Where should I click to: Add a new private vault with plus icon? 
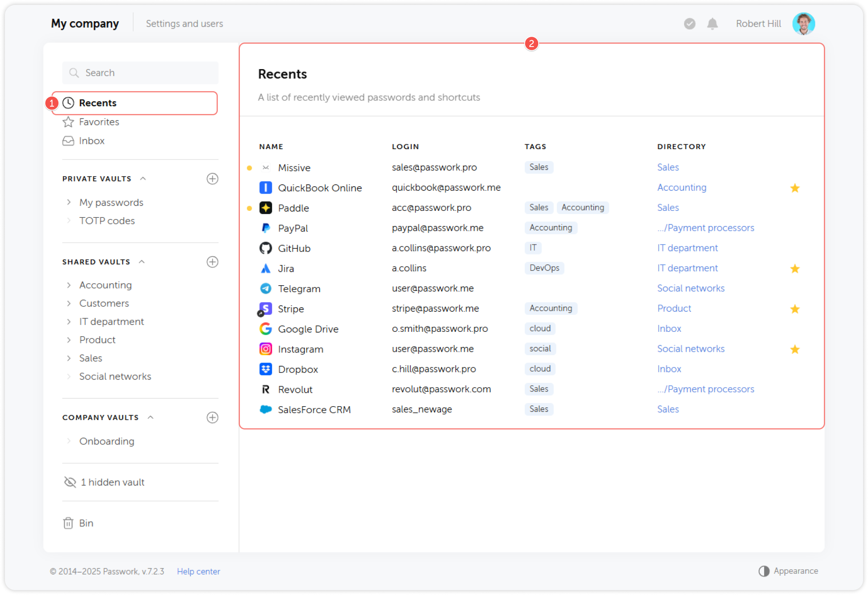coord(212,179)
